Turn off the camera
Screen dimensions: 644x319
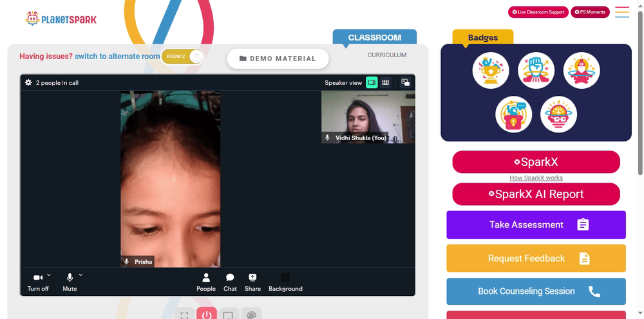38,282
